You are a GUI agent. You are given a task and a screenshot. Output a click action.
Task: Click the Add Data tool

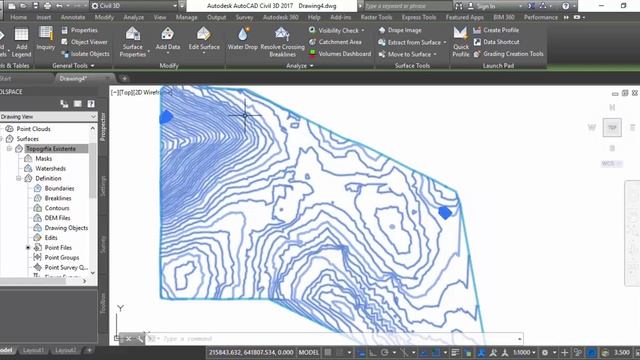point(168,40)
